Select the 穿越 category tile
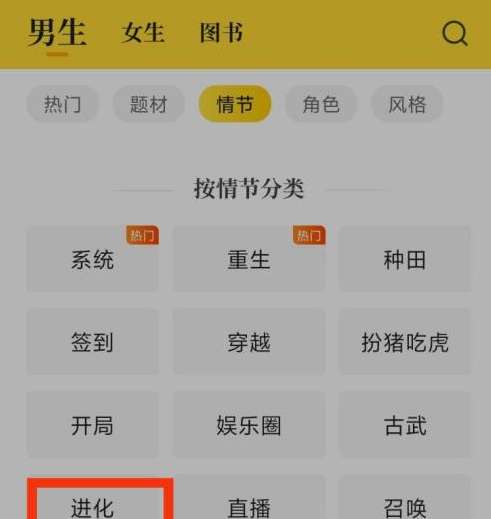This screenshot has width=491, height=519. point(249,342)
